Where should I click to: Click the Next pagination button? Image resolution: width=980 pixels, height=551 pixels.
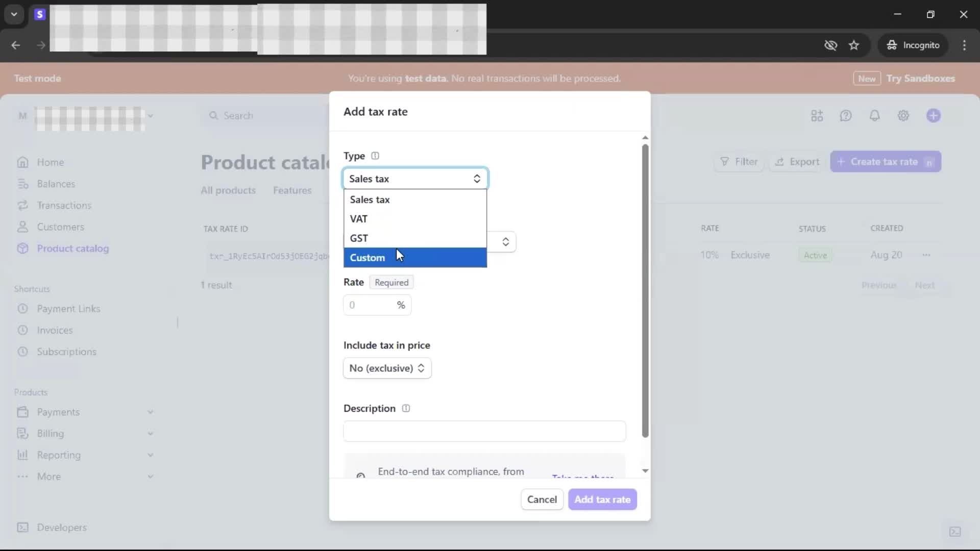click(x=924, y=285)
